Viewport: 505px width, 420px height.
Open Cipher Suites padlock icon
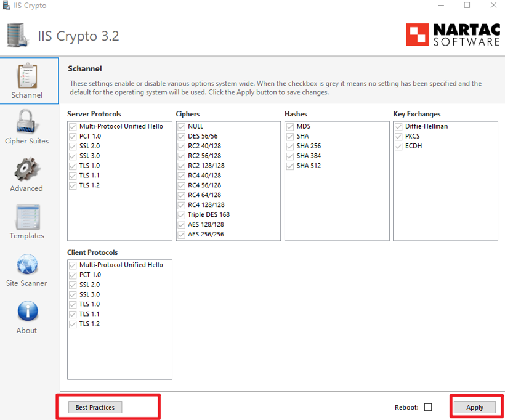pyautogui.click(x=26, y=121)
